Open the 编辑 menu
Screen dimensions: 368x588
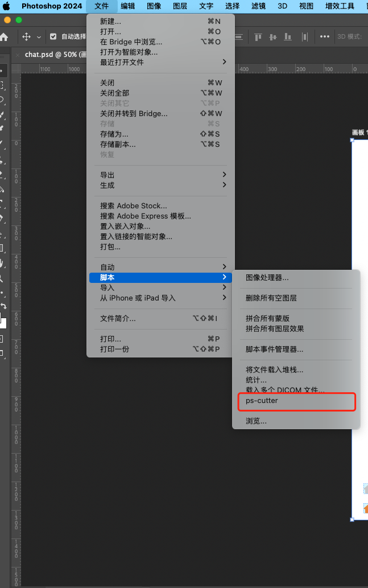point(128,6)
